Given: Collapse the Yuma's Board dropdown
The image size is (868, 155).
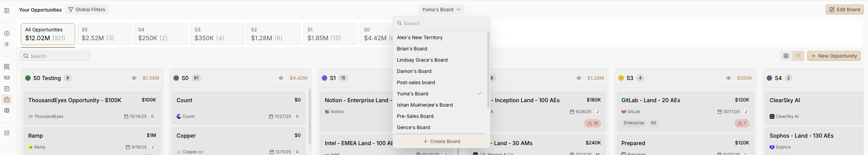Looking at the screenshot, I should (x=441, y=10).
